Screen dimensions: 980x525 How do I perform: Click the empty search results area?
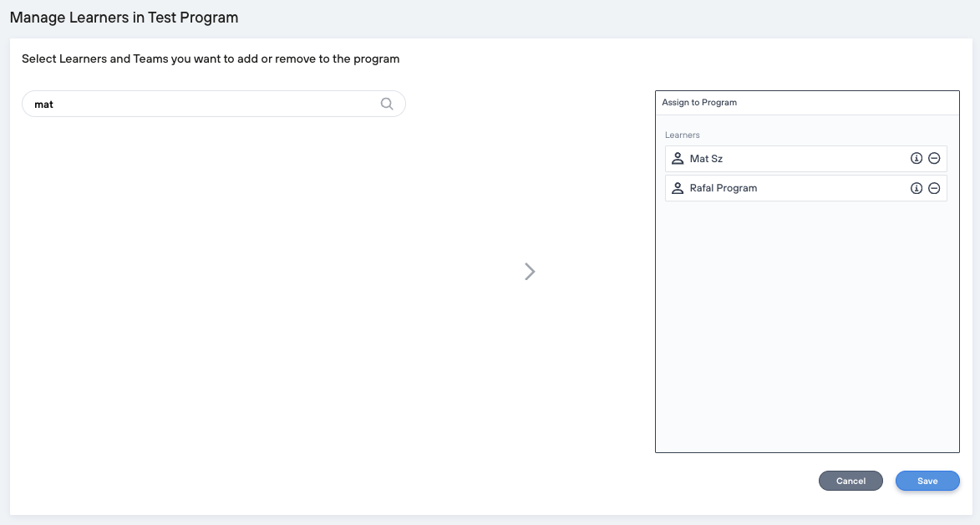click(x=251, y=293)
